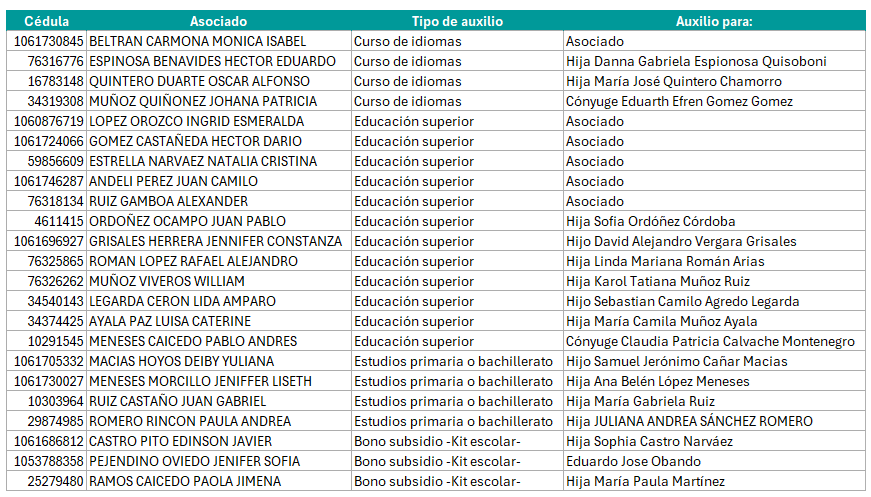Click MACIAS HOYOS DEIBY YULIANA cell
Viewport: 871px width, 497px height.
coord(181,361)
